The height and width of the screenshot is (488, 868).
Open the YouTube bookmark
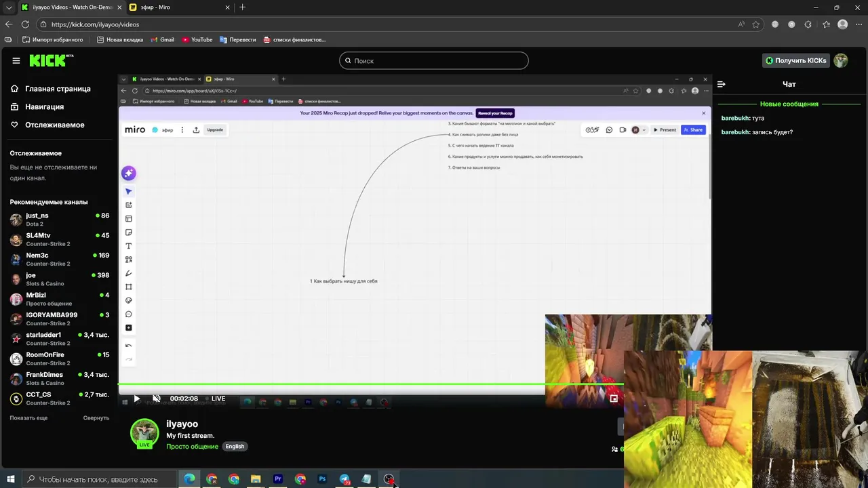197,40
